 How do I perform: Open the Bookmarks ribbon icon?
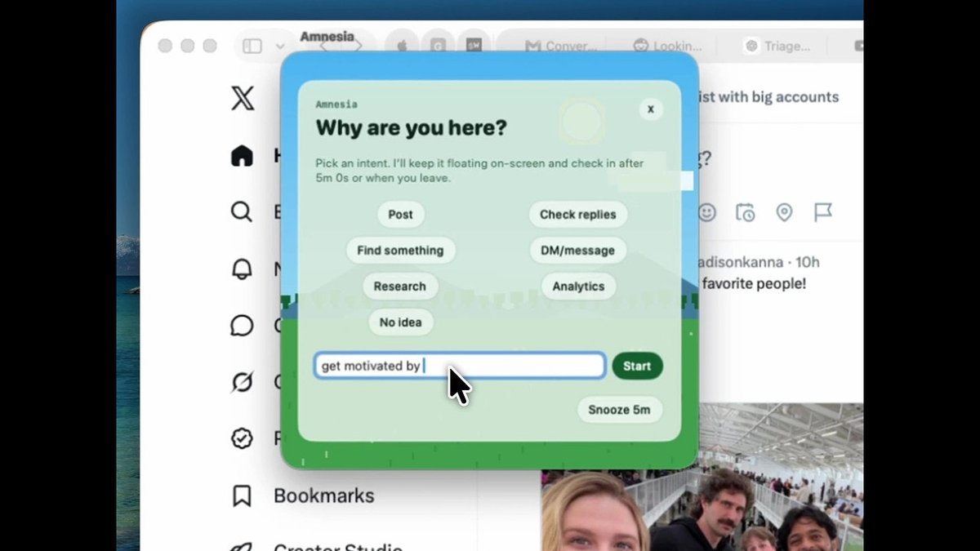click(242, 495)
